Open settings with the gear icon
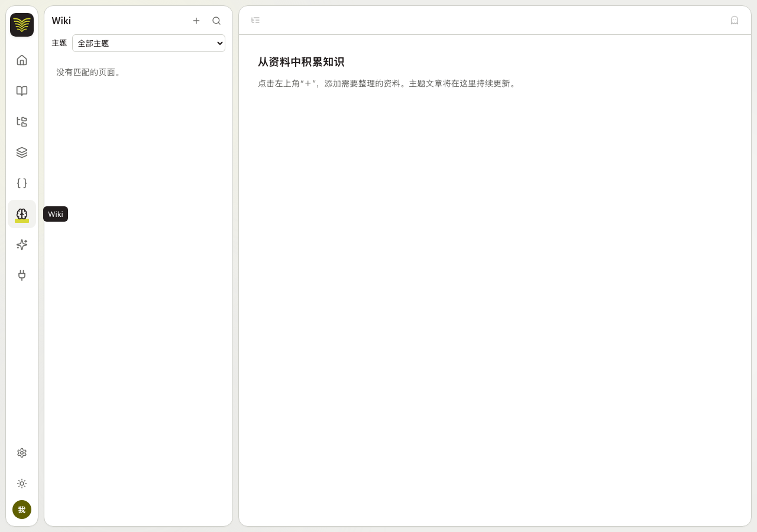Viewport: 757px width, 532px height. pyautogui.click(x=22, y=453)
